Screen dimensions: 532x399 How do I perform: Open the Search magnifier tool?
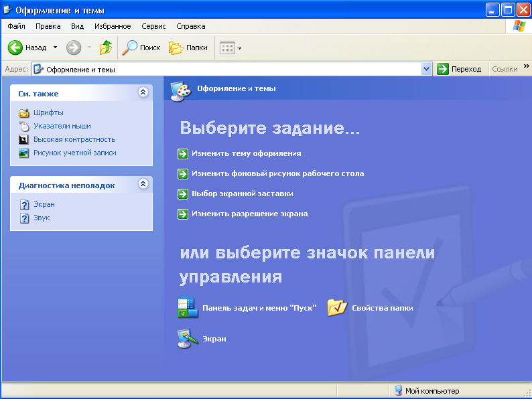point(129,48)
